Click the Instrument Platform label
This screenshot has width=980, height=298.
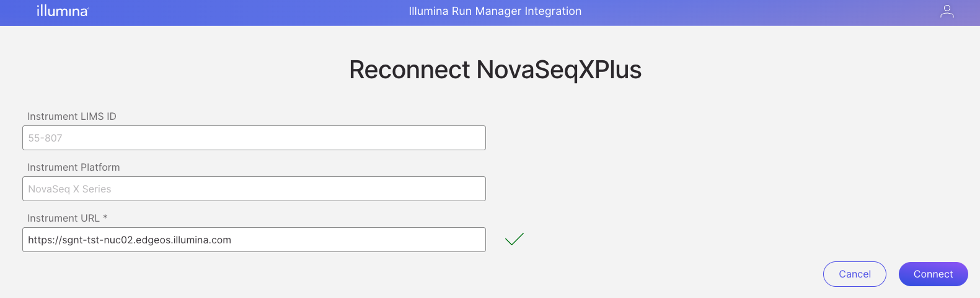[74, 167]
